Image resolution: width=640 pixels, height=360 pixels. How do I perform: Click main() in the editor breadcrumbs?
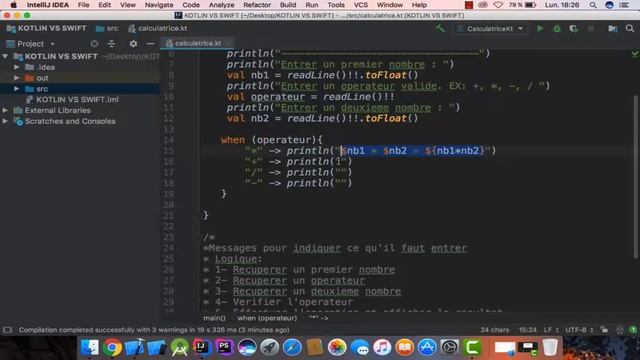coord(214,318)
